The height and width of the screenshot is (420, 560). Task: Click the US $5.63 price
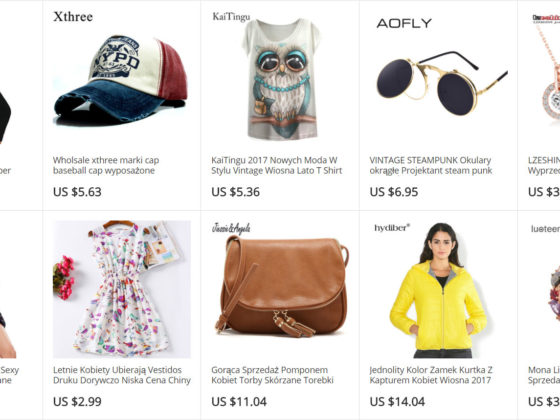click(77, 192)
